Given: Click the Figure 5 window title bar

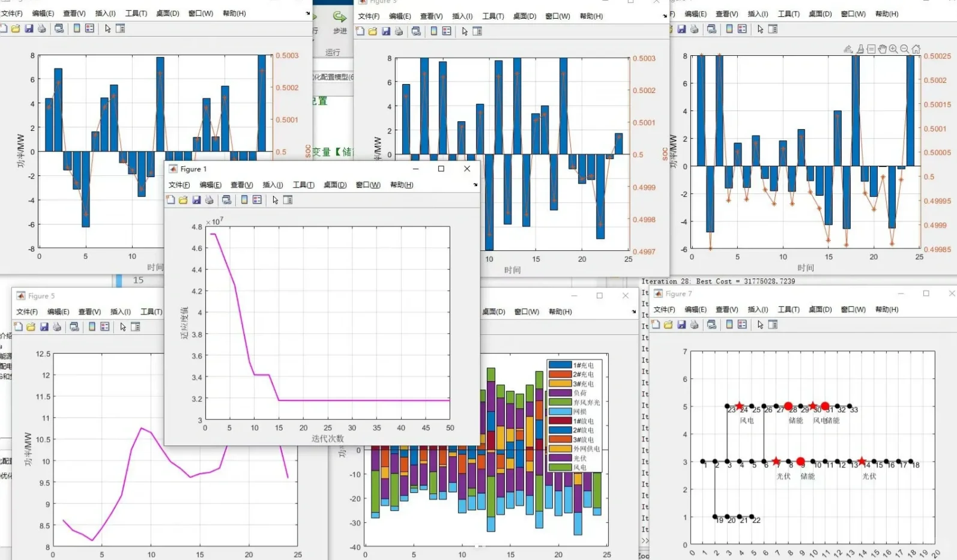Looking at the screenshot, I should [87, 296].
